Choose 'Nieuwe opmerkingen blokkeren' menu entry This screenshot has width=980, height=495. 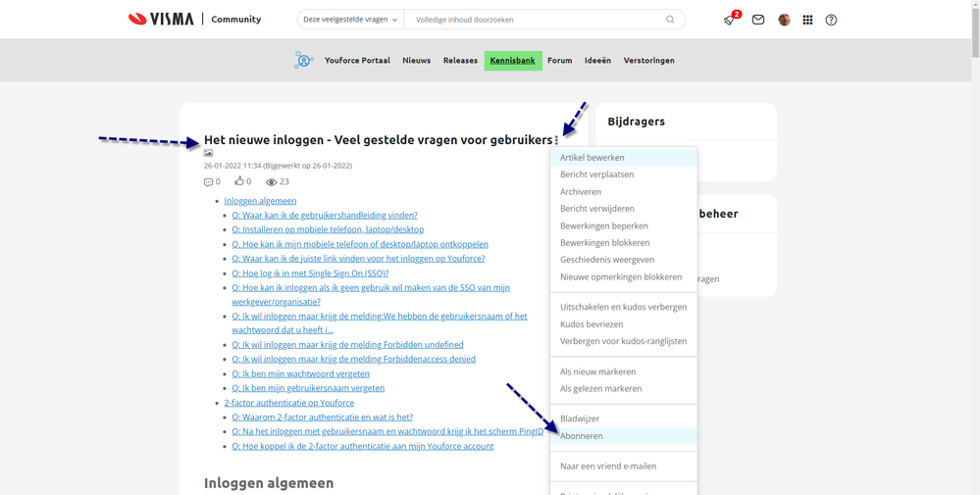tap(624, 276)
